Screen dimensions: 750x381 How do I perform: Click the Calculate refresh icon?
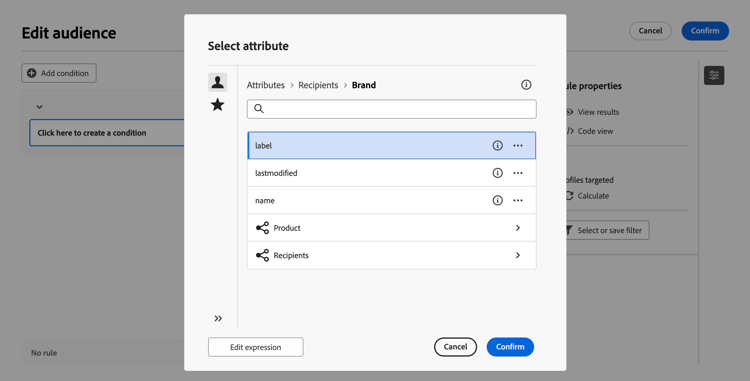(569, 196)
